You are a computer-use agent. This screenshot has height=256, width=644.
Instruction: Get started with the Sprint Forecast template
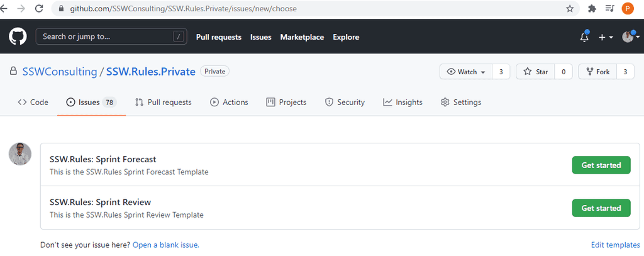(x=601, y=165)
